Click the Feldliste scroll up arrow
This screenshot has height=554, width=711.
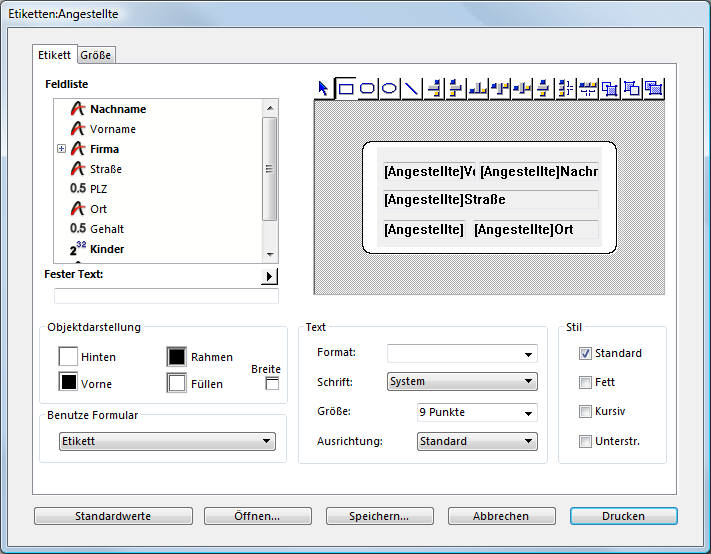pyautogui.click(x=270, y=108)
